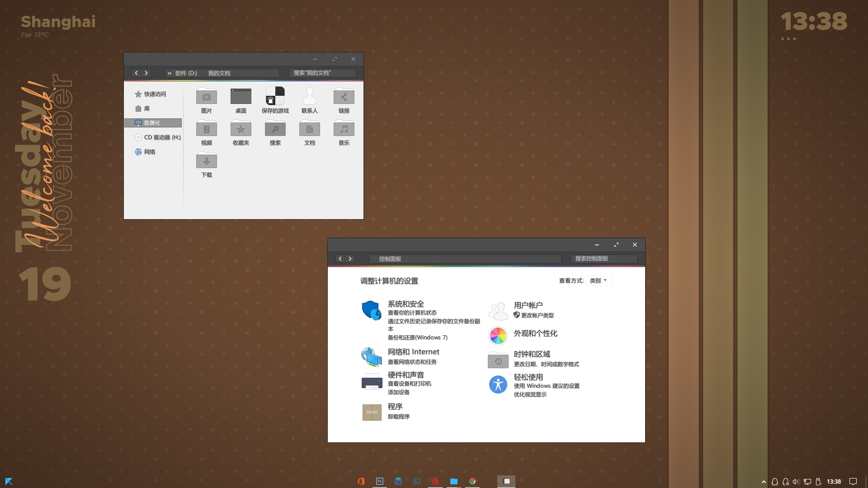Screen dimensions: 868x488
Task: Open 查看设备和打印机 link
Action: point(409,384)
